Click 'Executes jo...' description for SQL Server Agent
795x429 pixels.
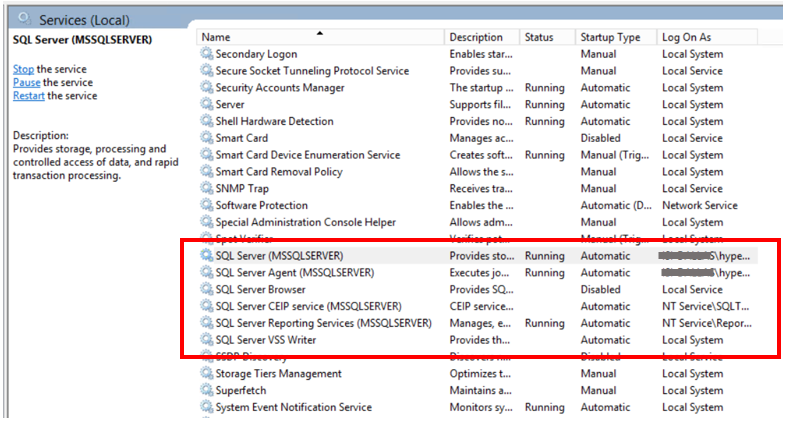tap(479, 273)
